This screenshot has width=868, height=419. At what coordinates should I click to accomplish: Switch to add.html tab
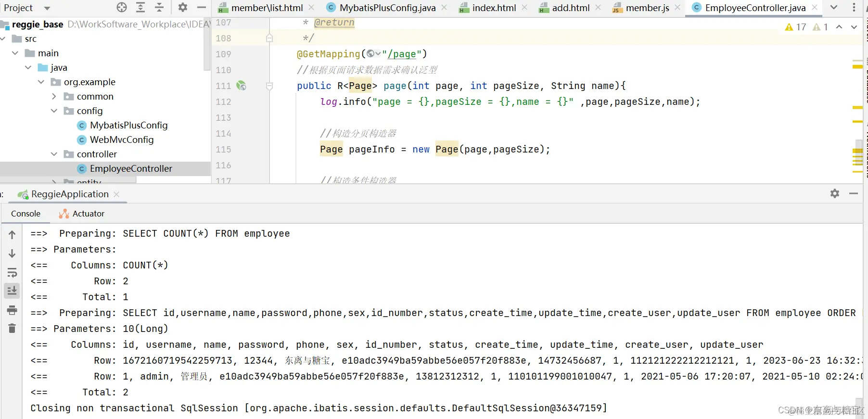[x=565, y=8]
